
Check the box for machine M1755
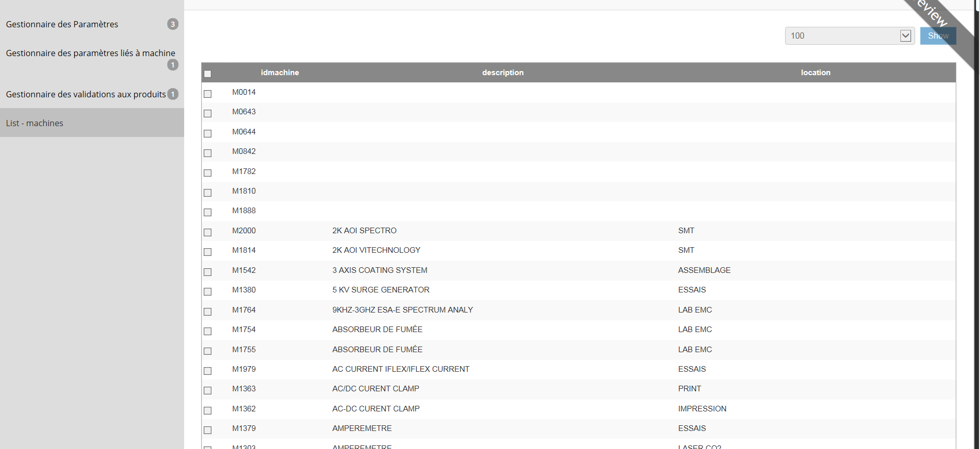pos(208,351)
